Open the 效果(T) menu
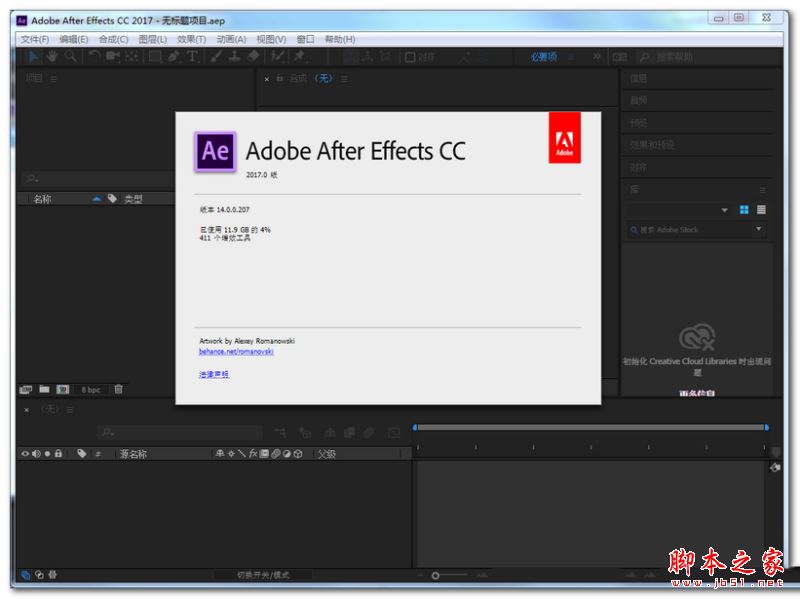This screenshot has height=599, width=800. coord(191,39)
